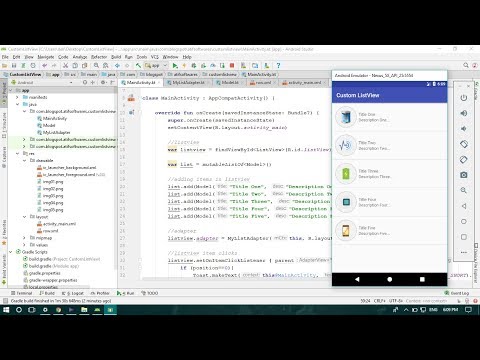Switch to activity_main.xml editor tab

304,82
